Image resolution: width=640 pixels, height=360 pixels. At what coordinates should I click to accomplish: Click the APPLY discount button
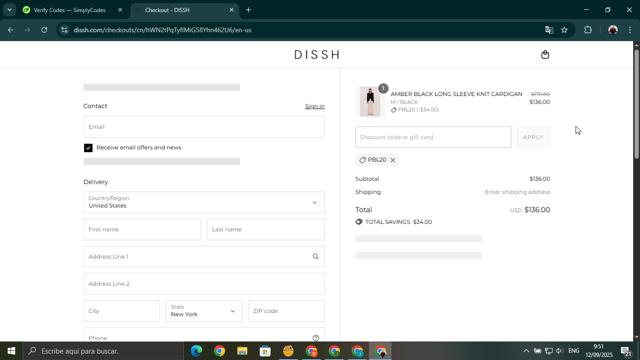(x=533, y=137)
